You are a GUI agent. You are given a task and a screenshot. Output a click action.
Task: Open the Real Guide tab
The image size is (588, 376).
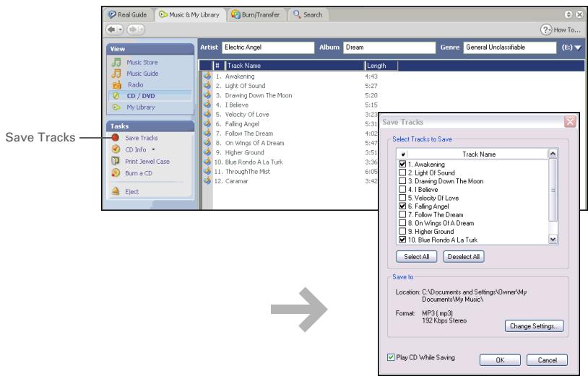[x=128, y=14]
